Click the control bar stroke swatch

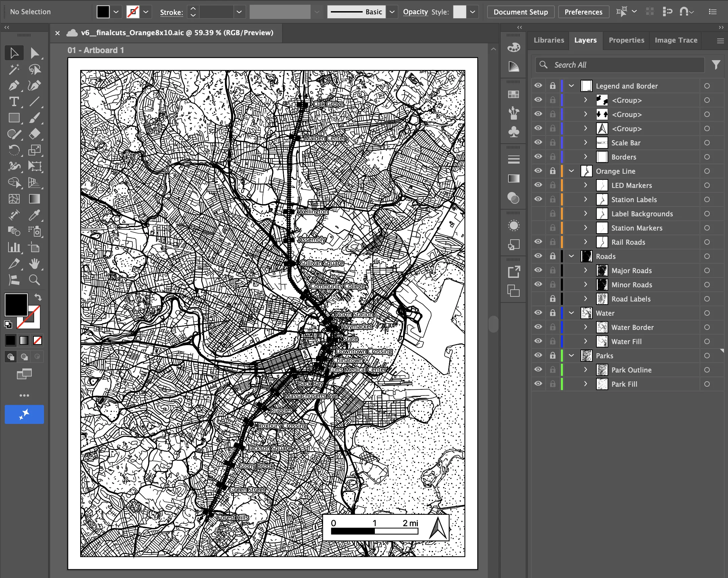click(x=133, y=12)
